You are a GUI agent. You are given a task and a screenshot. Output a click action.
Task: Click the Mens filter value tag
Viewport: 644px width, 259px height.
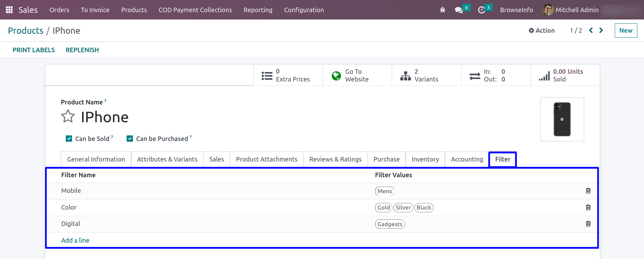click(x=384, y=191)
